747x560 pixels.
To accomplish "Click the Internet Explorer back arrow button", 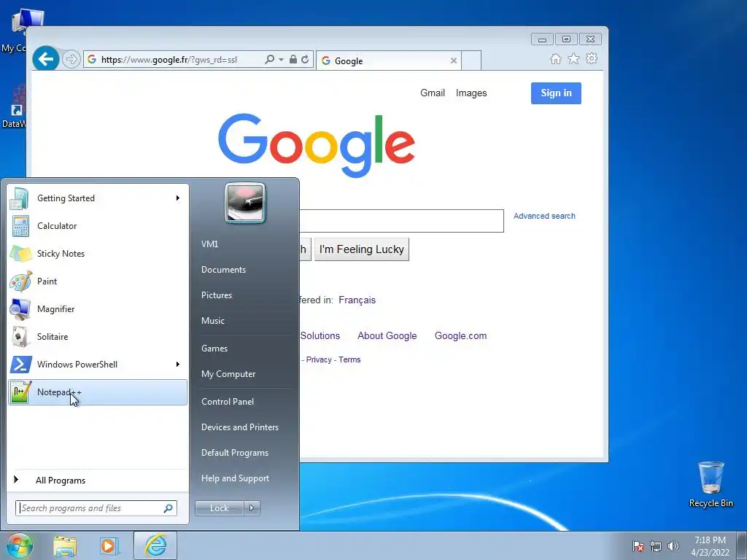I will [46, 59].
